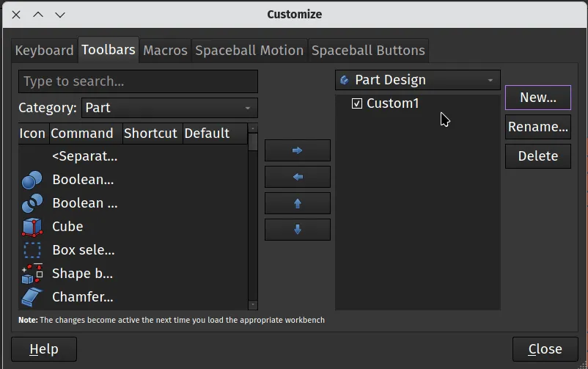Viewport: 588px width, 369px height.
Task: Open the Spaceball Motion tab
Action: click(249, 51)
